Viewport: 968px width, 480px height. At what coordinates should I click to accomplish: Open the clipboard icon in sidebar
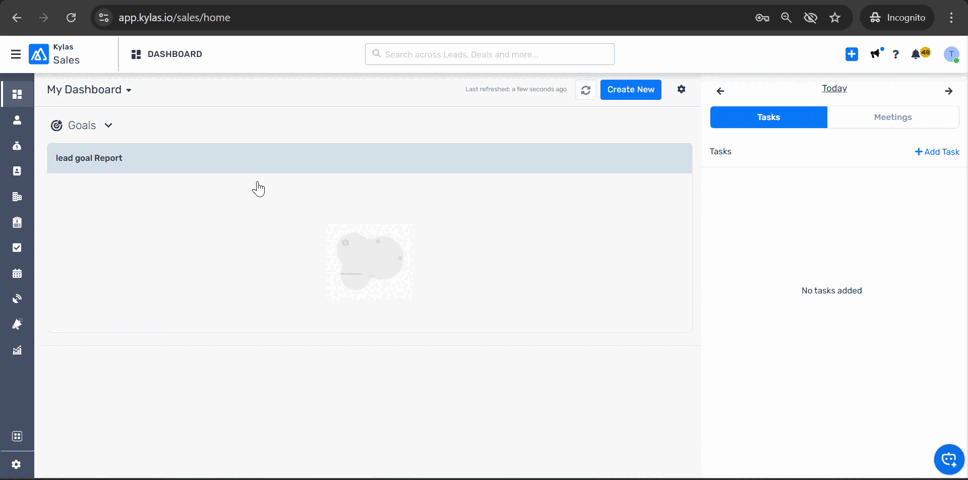click(17, 222)
